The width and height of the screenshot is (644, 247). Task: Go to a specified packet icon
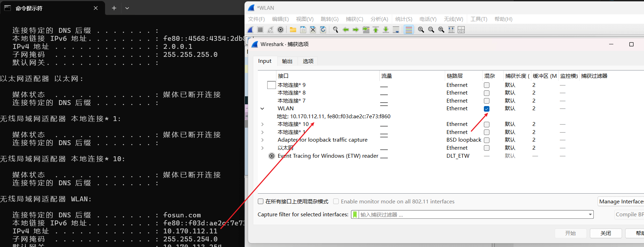coord(366,30)
